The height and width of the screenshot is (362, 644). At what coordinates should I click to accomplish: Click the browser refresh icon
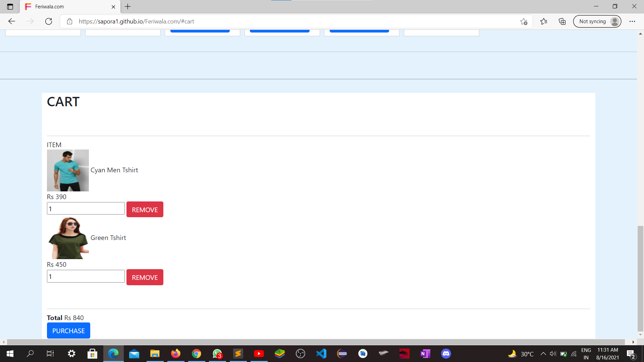point(49,21)
